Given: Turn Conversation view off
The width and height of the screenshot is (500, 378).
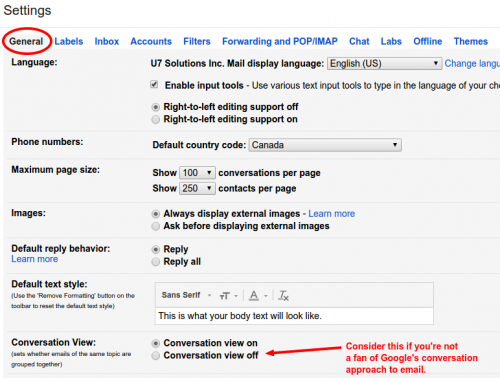Looking at the screenshot, I should (x=155, y=356).
